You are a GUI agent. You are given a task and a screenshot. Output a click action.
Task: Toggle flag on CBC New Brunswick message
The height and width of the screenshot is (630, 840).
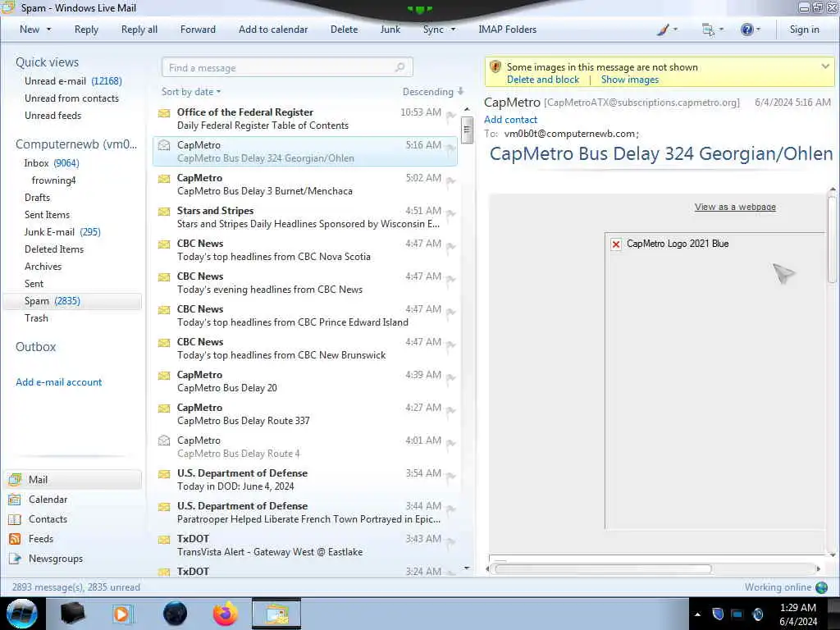pos(451,345)
